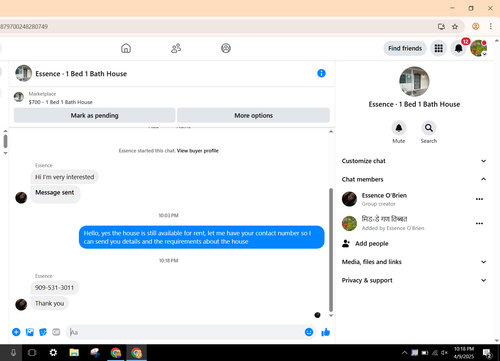
Task: Collapse the Chat members section
Action: click(414, 179)
